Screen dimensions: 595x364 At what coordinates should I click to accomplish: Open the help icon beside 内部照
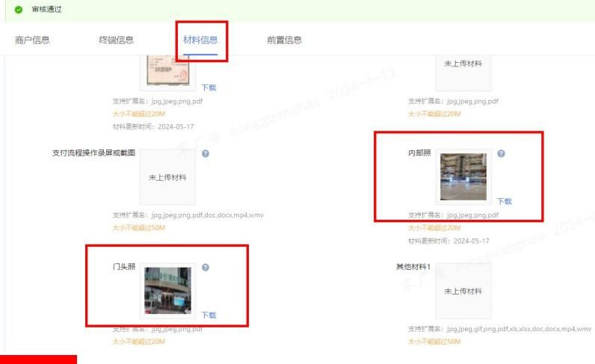[501, 153]
